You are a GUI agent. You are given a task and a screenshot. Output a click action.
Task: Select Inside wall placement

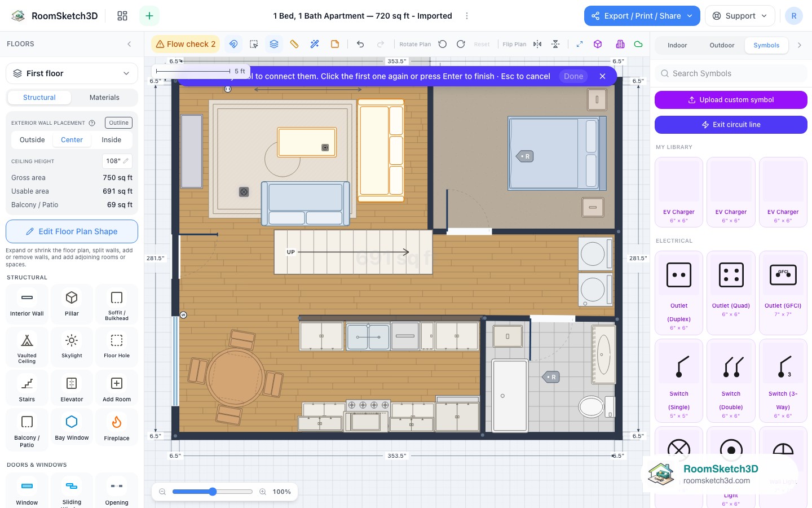coord(112,140)
